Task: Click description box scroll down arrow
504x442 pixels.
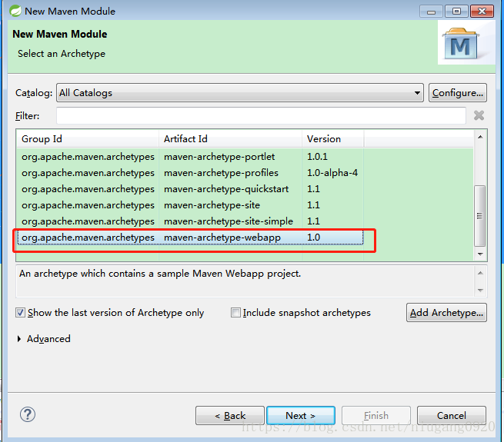Action: [480, 291]
